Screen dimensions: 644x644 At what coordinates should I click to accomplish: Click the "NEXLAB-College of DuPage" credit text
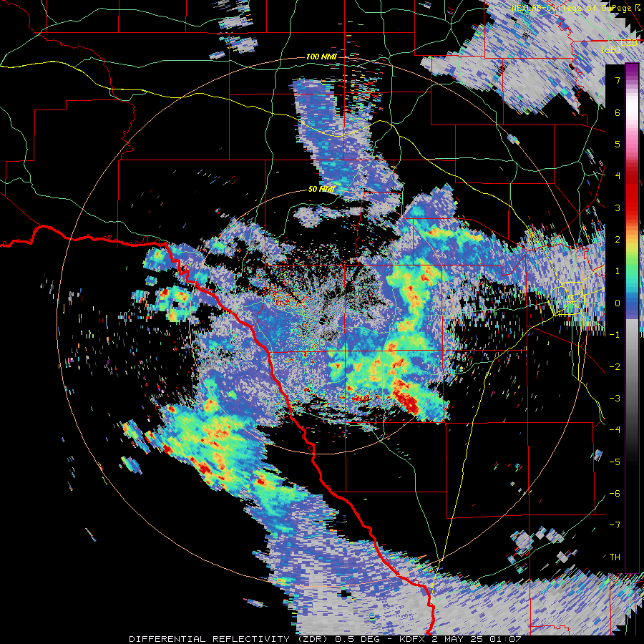[572, 8]
